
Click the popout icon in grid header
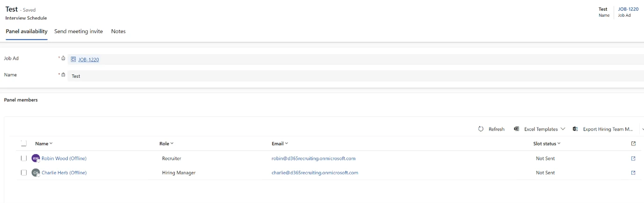pos(633,144)
